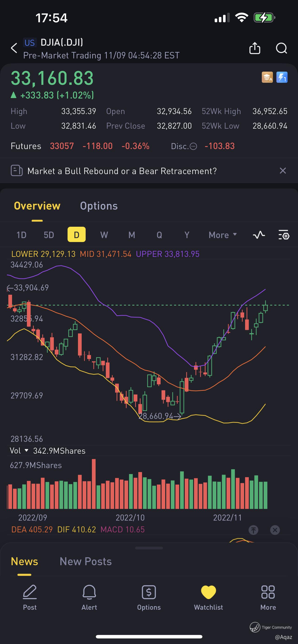Image resolution: width=298 pixels, height=644 pixels.
Task: Tap the 28,660.94 low marker on chart
Action: coord(160,416)
